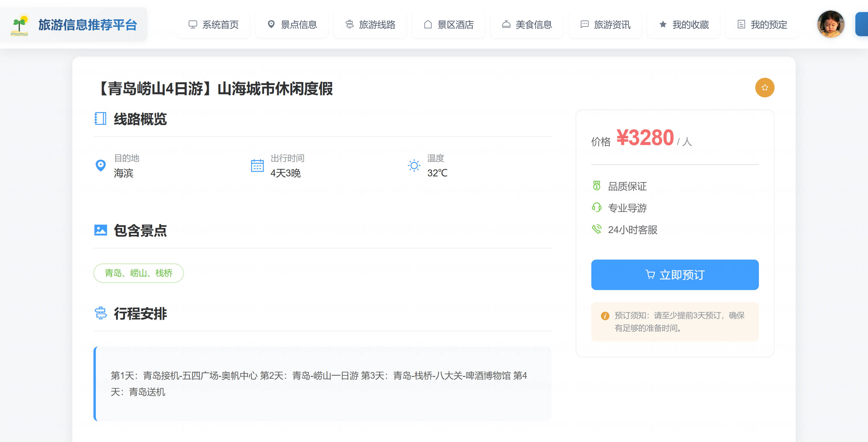
Task: Click the medal icon beside 品质保证
Action: (x=596, y=186)
